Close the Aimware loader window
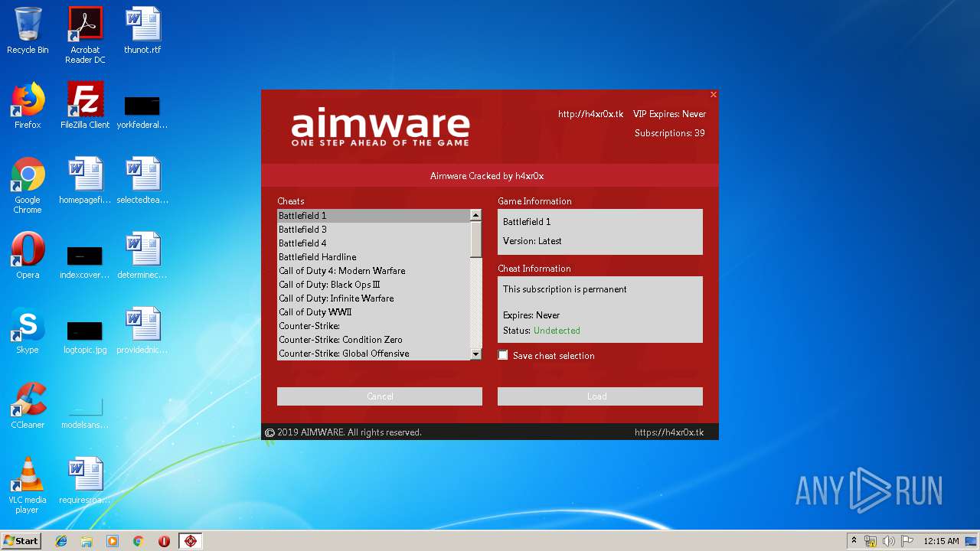The height and width of the screenshot is (551, 980). 714,95
